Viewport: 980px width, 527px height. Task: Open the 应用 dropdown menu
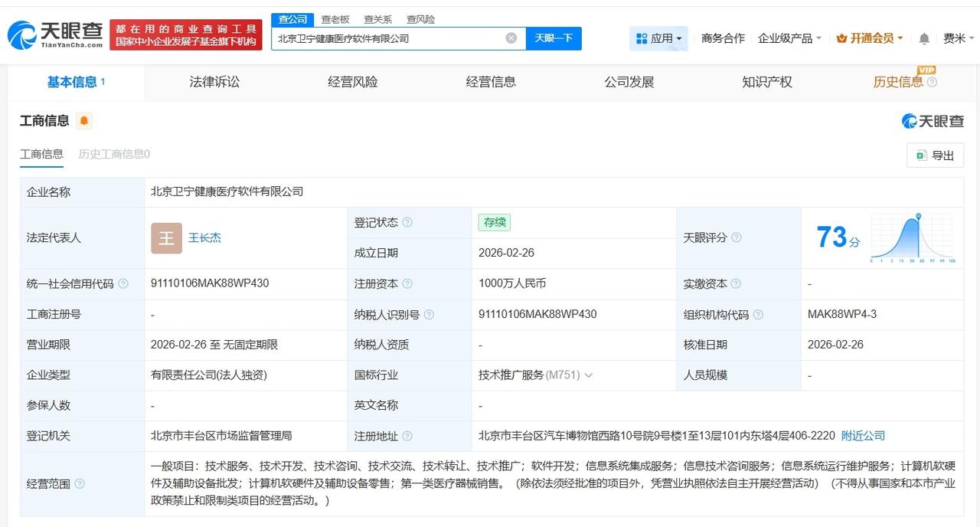pos(678,38)
